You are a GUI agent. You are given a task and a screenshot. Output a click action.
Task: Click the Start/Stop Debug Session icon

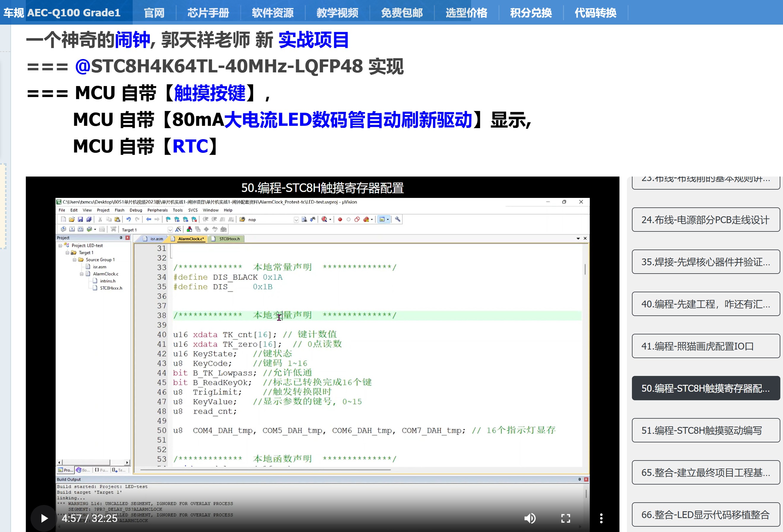(324, 220)
